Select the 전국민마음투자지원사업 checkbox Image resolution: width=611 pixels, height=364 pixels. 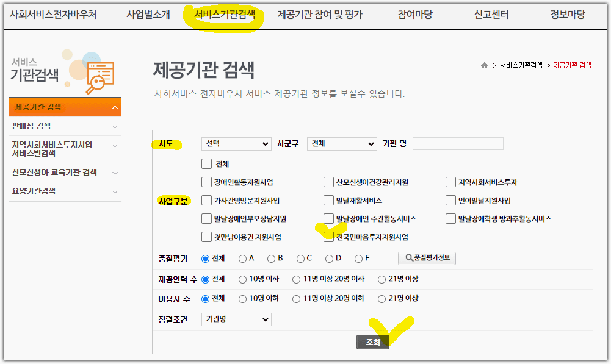coord(328,237)
